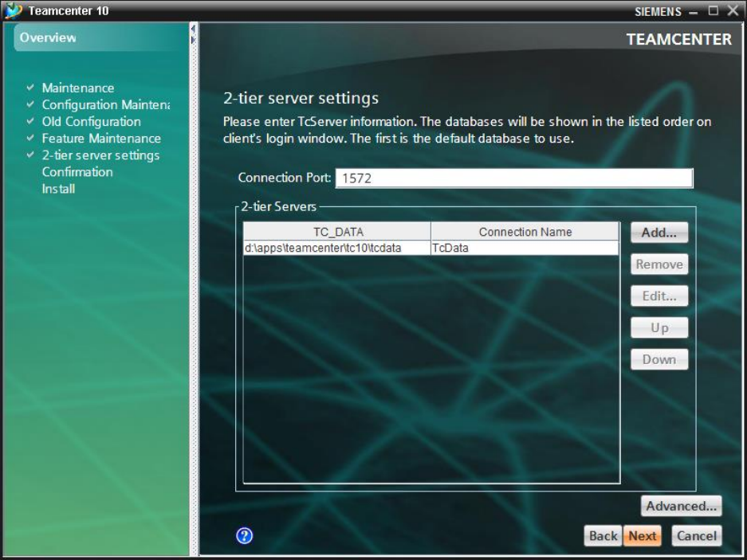Screen dimensions: 747x560
Task: Proceed with the Next button
Action: click(x=643, y=536)
